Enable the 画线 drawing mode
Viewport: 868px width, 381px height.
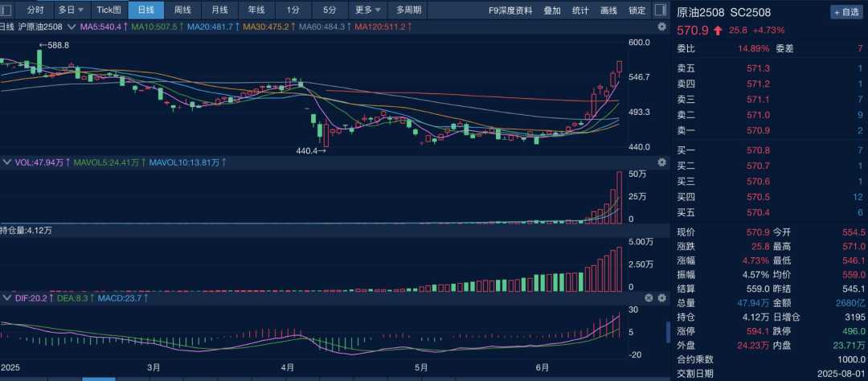click(x=609, y=10)
